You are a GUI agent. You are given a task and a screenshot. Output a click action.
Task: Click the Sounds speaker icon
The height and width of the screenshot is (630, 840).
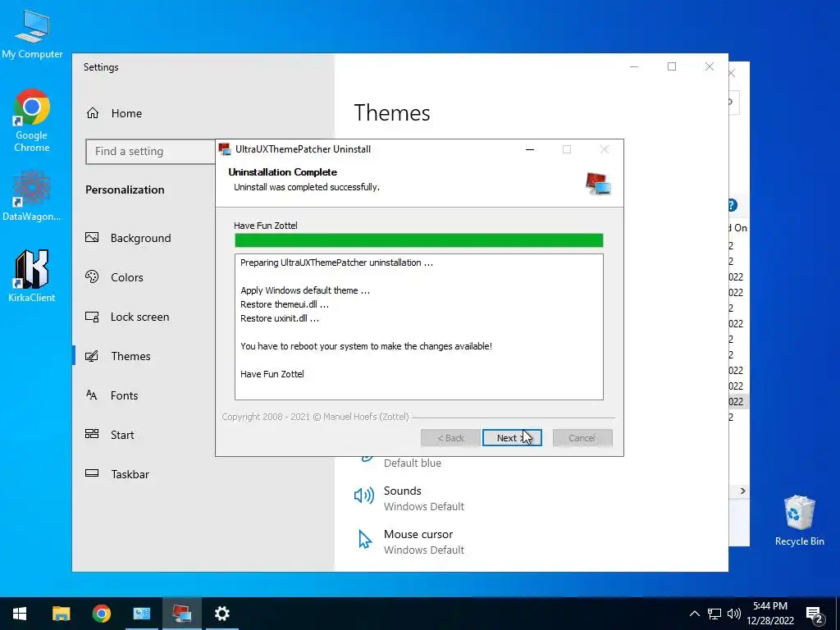(x=364, y=495)
